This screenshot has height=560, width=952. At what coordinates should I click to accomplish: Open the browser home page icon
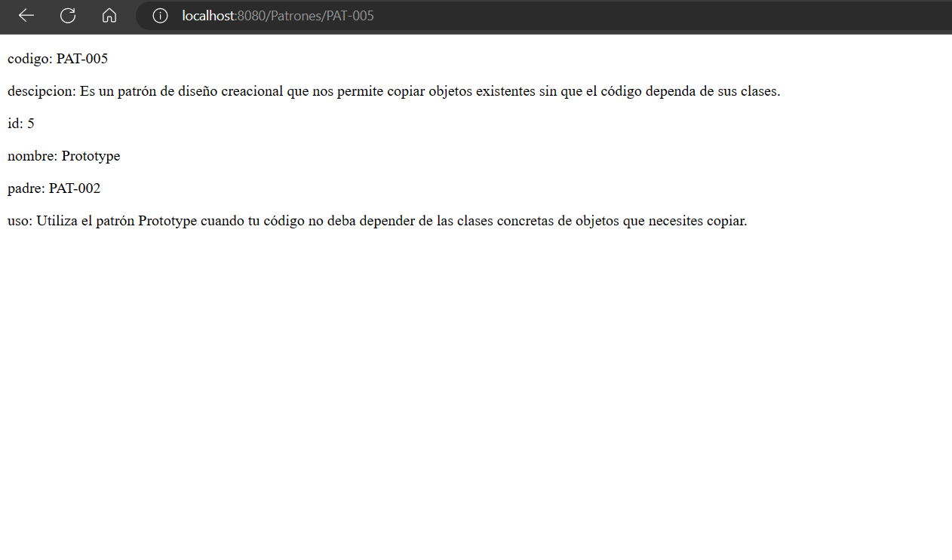(109, 15)
